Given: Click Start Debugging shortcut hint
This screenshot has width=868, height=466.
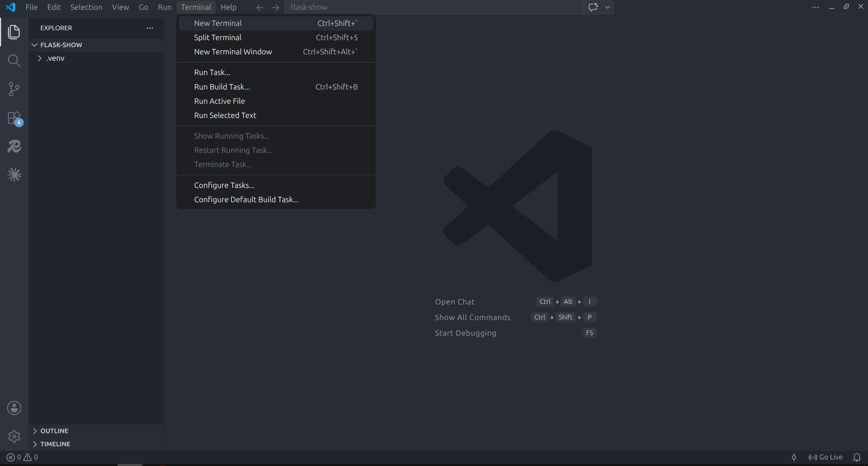Looking at the screenshot, I should click(515, 333).
